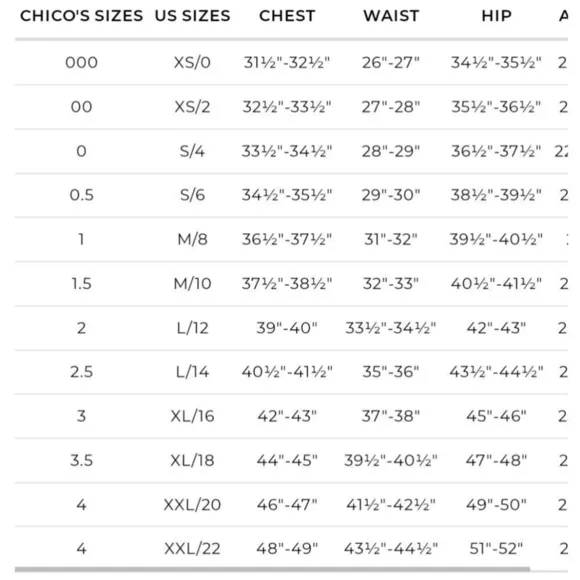Click the US SIZES column header
The height and width of the screenshot is (580, 580).
tap(192, 16)
